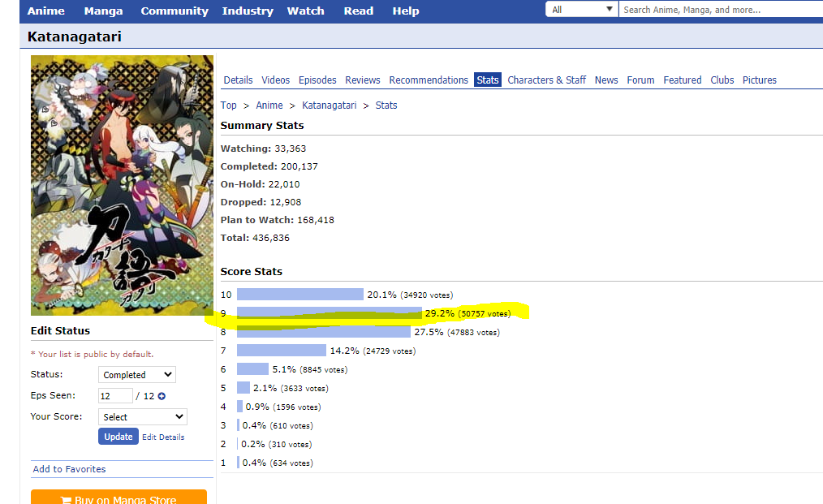Click the Update button

[118, 437]
